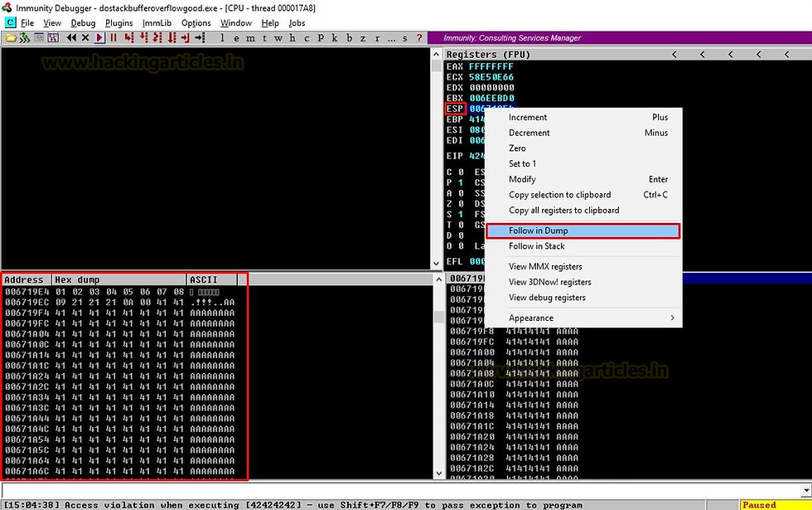Show the Memory map with the m button
812x510 pixels.
coord(250,38)
